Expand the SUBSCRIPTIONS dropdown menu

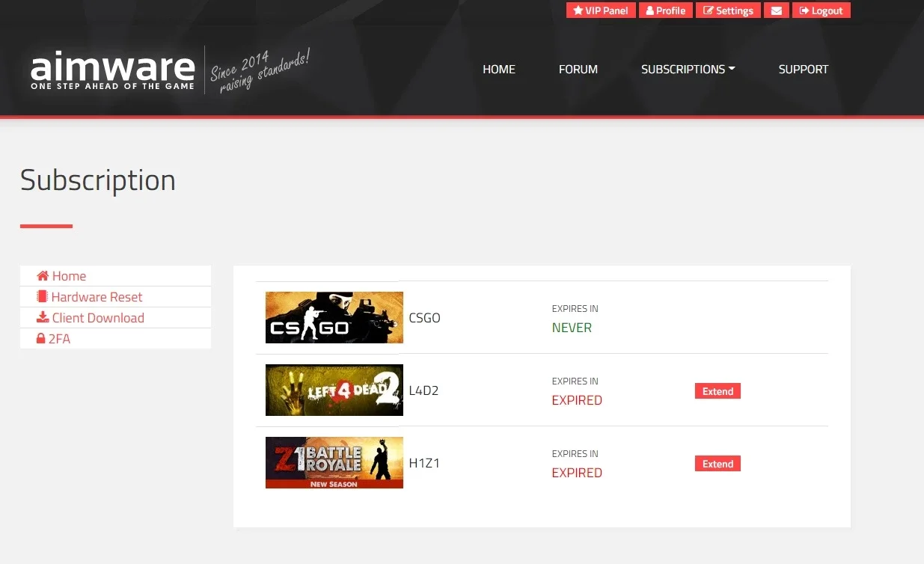(688, 69)
